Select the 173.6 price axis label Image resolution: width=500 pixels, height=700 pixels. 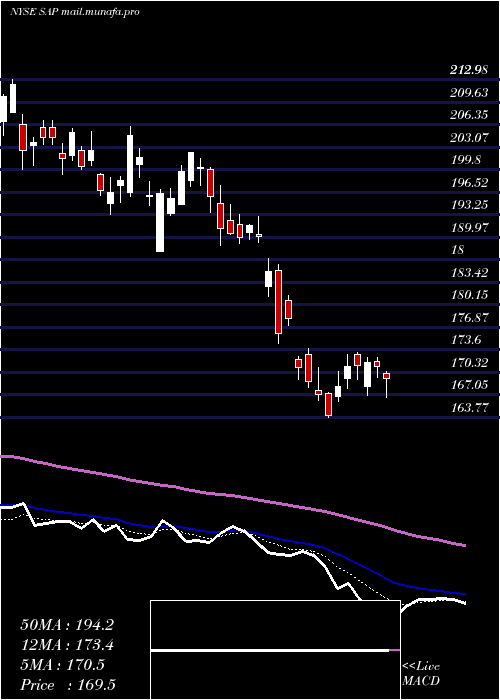click(466, 340)
